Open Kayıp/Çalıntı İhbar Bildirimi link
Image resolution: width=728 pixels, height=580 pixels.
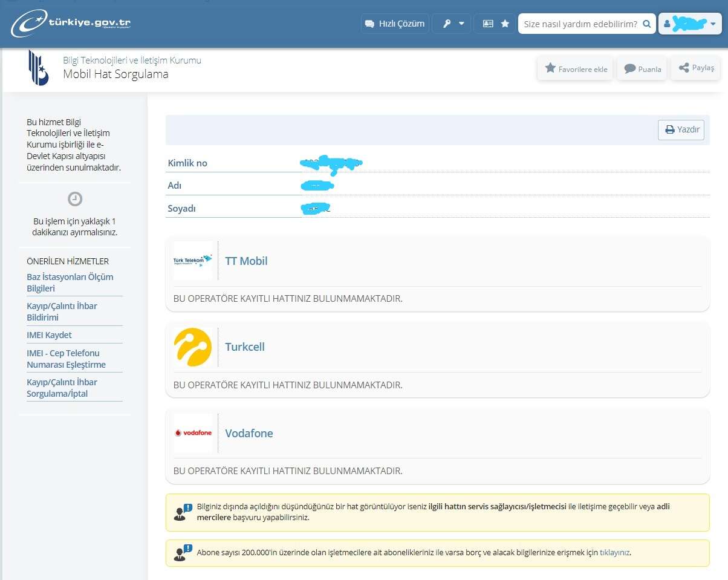click(x=62, y=311)
